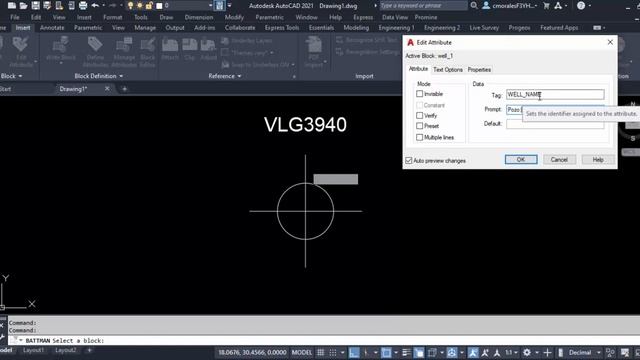This screenshot has width=640, height=360.
Task: Click the Plot printer icon
Action: tap(83, 6)
